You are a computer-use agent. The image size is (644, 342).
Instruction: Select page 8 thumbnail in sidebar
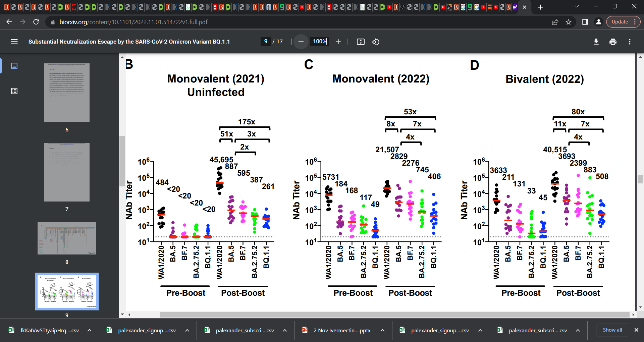coord(67,238)
